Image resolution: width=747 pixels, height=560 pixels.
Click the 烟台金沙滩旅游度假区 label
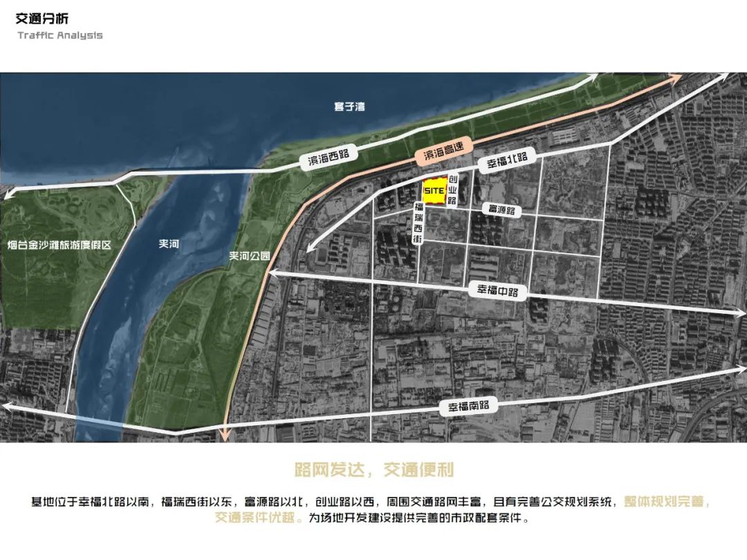[59, 245]
